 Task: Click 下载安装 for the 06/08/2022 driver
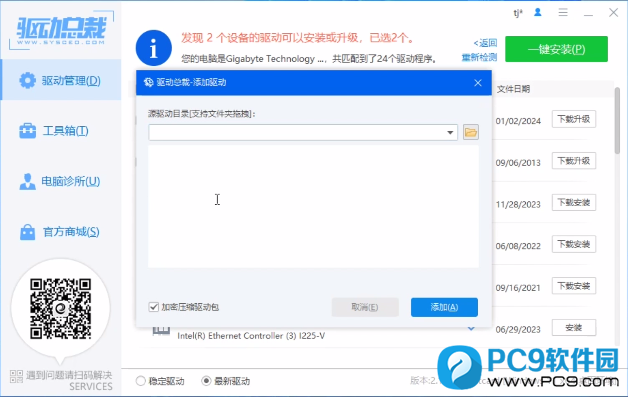coord(574,244)
